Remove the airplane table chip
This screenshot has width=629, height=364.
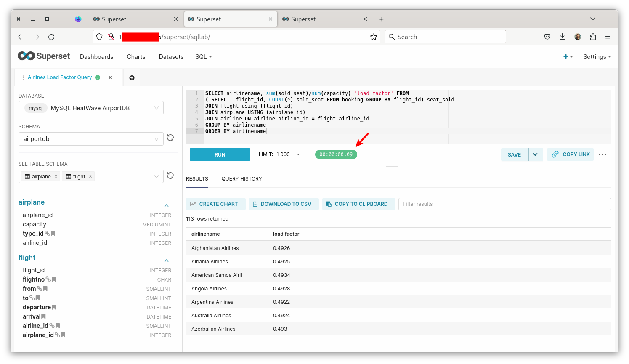56,176
